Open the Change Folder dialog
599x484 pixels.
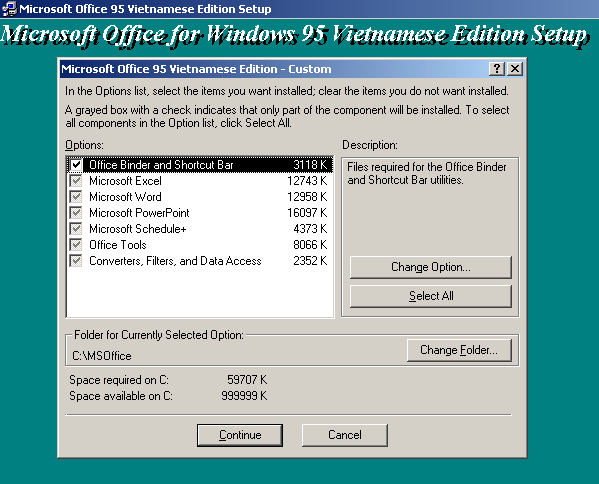tap(459, 350)
